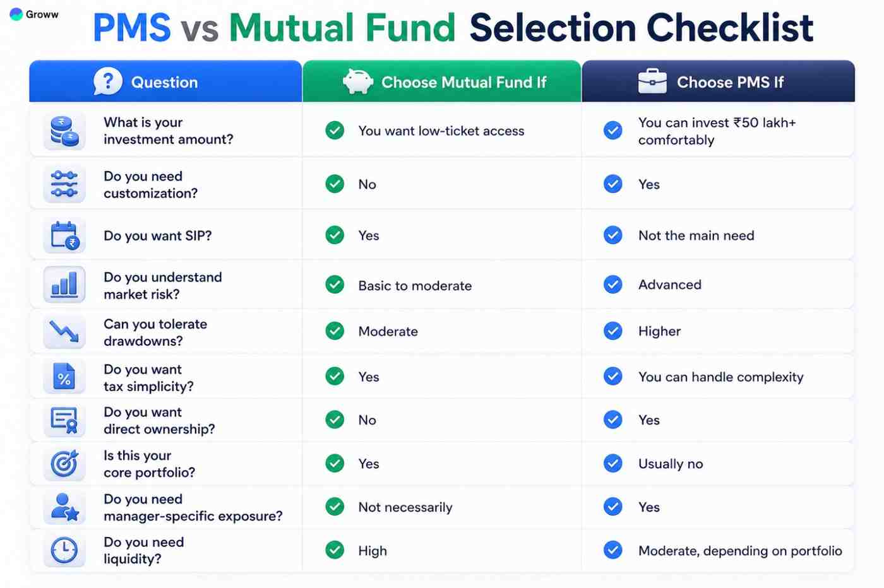Click the piggy bank header icon

coord(357,81)
